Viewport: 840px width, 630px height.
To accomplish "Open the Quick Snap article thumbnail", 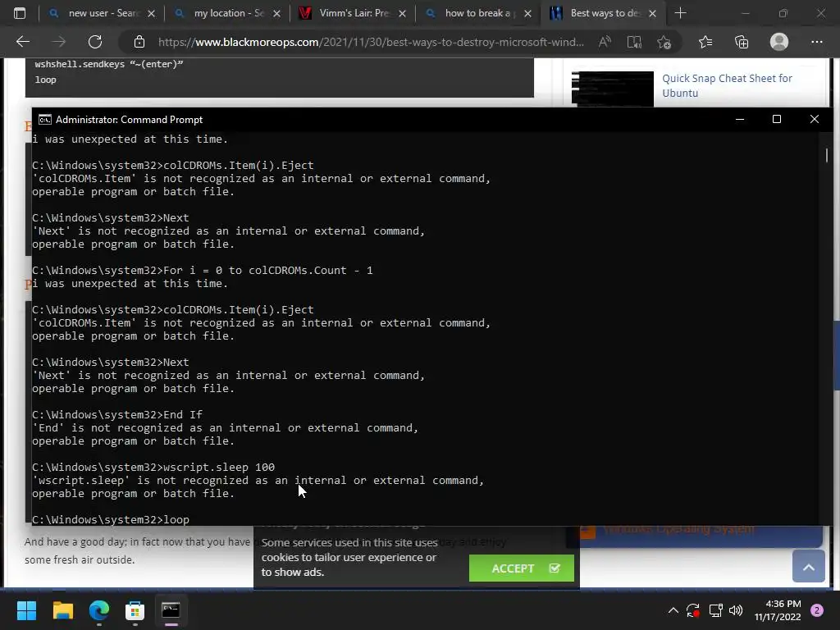I will [x=612, y=89].
